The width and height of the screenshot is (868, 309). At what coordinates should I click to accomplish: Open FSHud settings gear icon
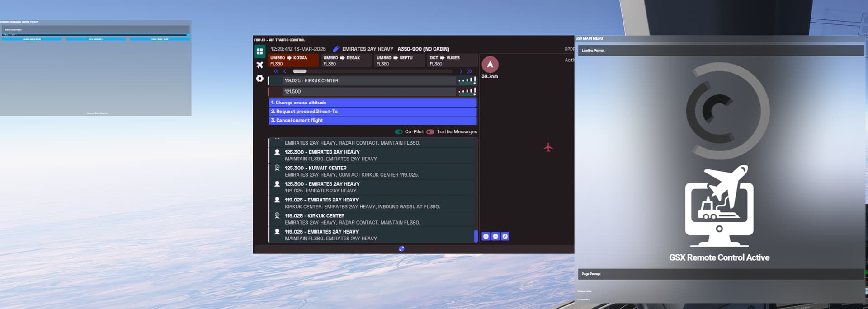[x=259, y=79]
